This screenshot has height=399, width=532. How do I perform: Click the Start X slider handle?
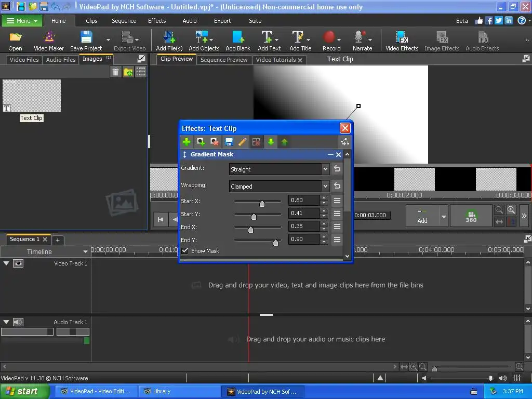point(262,203)
